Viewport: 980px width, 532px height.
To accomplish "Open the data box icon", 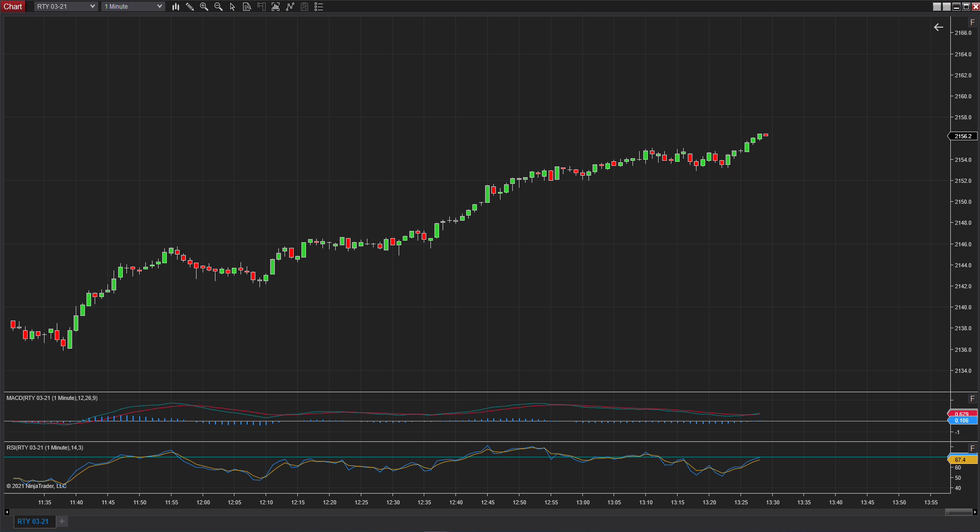I will pos(247,7).
